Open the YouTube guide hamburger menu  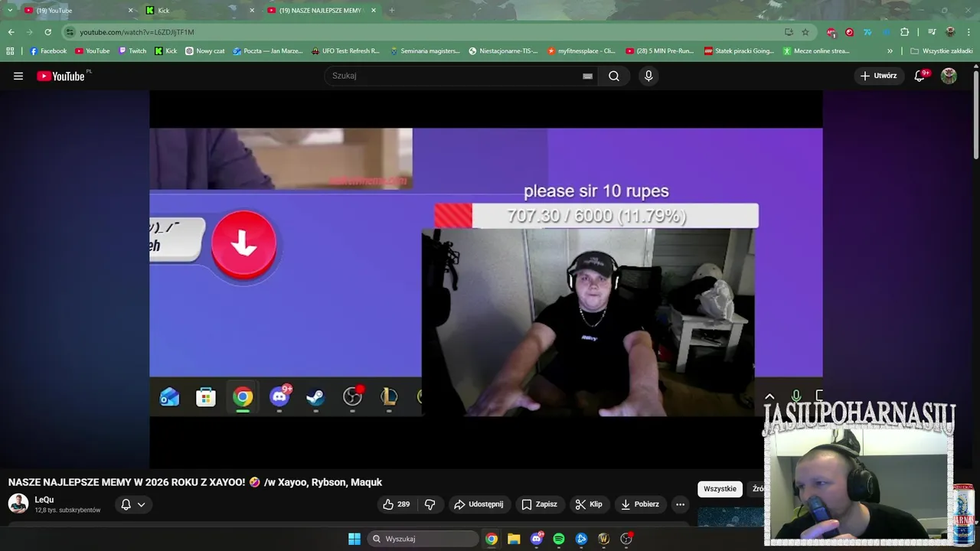[x=18, y=76]
